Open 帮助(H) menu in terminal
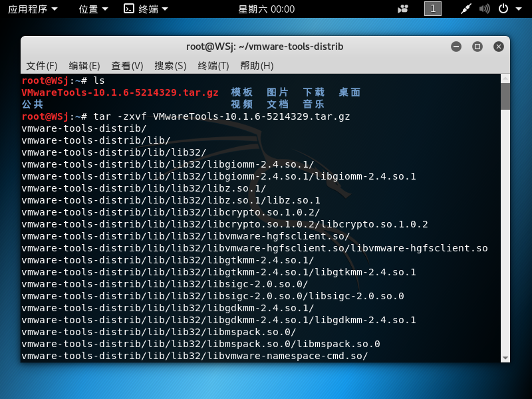 pyautogui.click(x=257, y=65)
